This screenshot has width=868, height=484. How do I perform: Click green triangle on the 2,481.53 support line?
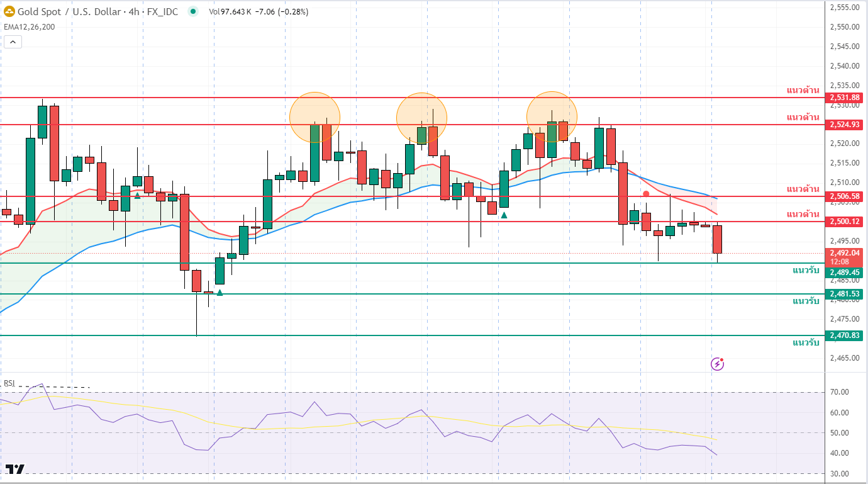tap(220, 292)
